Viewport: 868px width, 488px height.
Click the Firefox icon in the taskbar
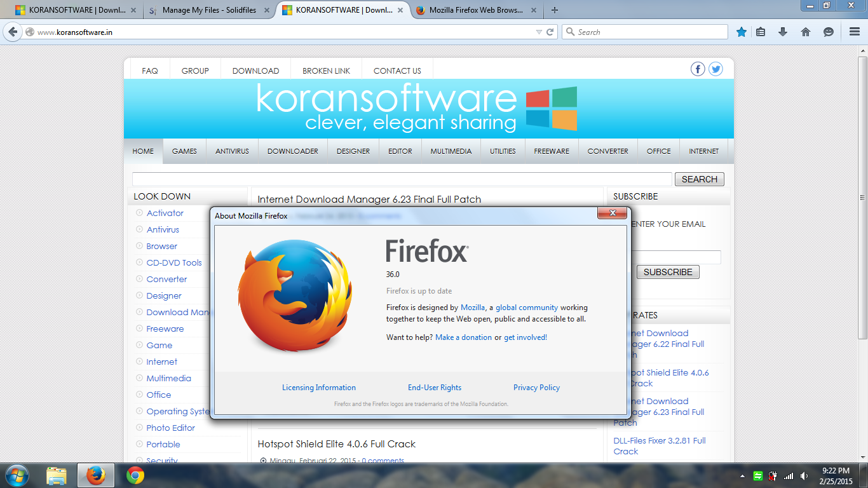(95, 475)
